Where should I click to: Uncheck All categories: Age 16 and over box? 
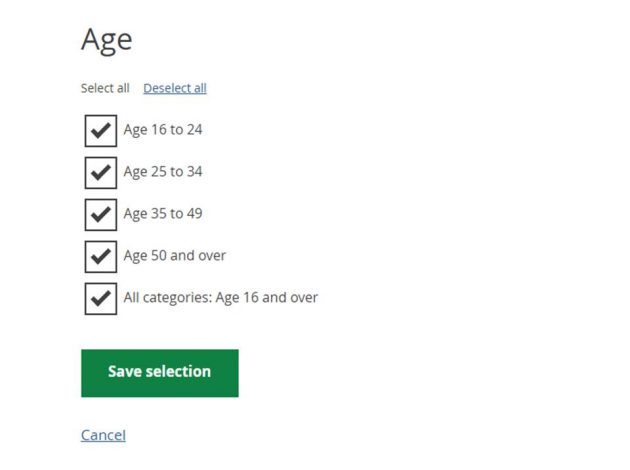coord(101,298)
